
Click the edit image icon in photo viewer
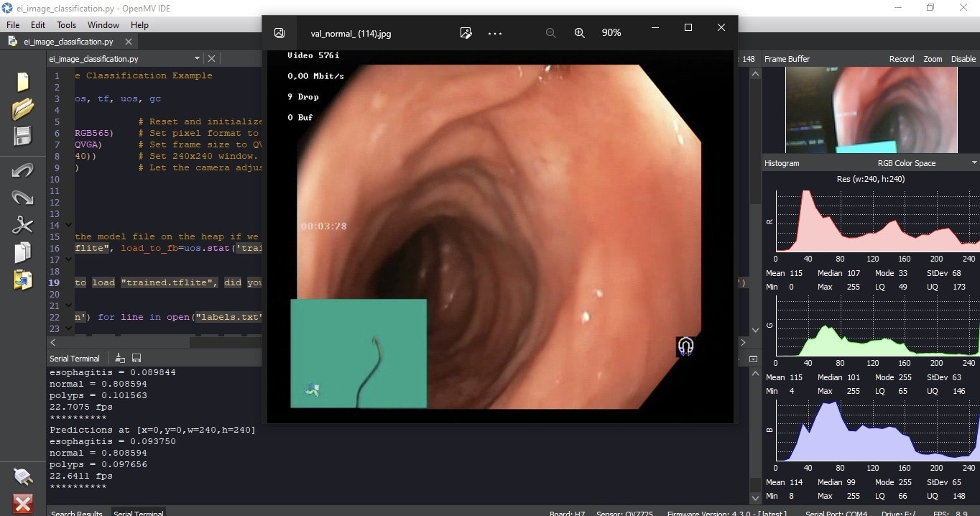click(466, 33)
